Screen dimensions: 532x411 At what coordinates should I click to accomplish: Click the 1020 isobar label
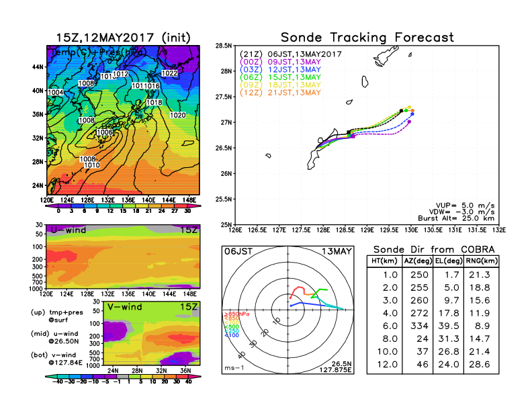(178, 116)
